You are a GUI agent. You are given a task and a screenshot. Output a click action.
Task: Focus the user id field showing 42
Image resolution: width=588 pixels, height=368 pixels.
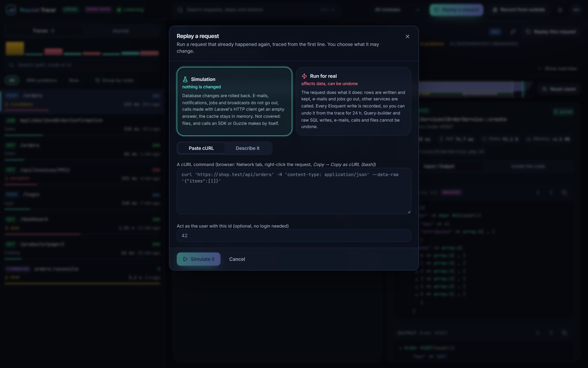[x=294, y=236]
